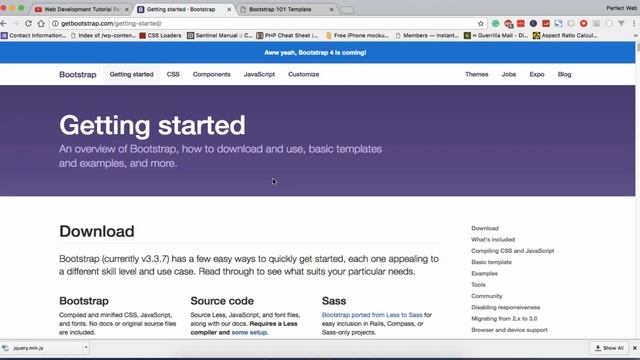This screenshot has width=640, height=360.
Task: Reload the current page
Action: click(28, 24)
